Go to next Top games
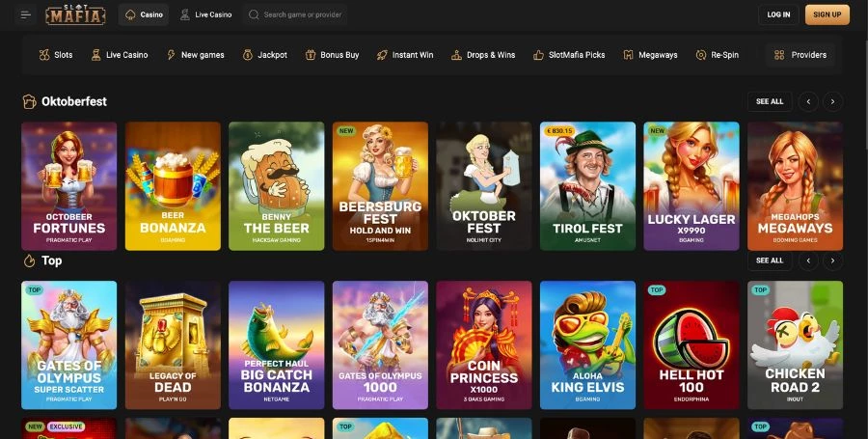This screenshot has width=868, height=439. click(832, 261)
